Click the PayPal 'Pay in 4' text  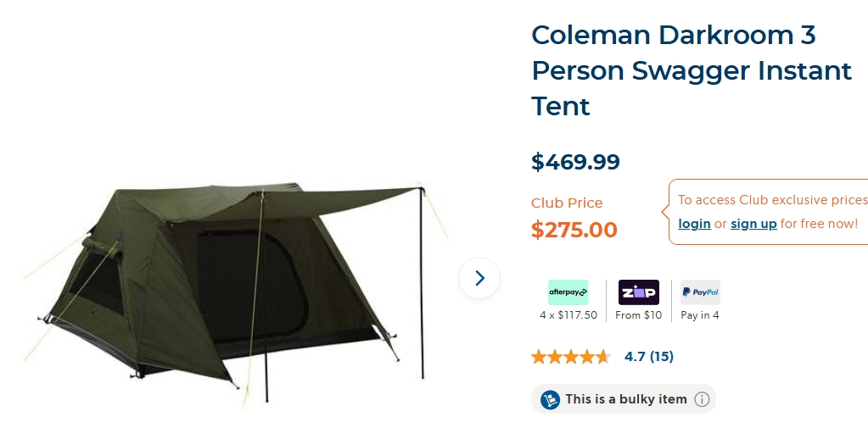coord(700,315)
